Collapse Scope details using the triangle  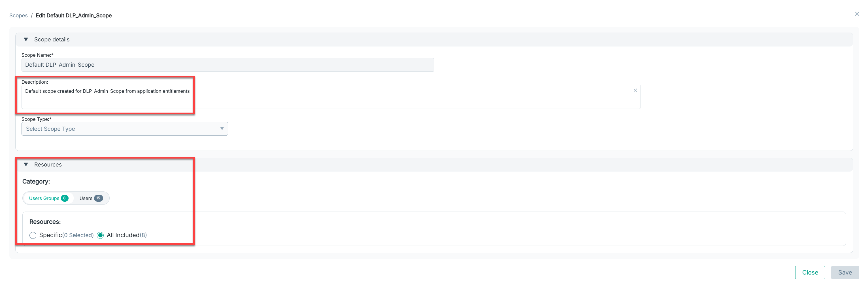point(26,39)
